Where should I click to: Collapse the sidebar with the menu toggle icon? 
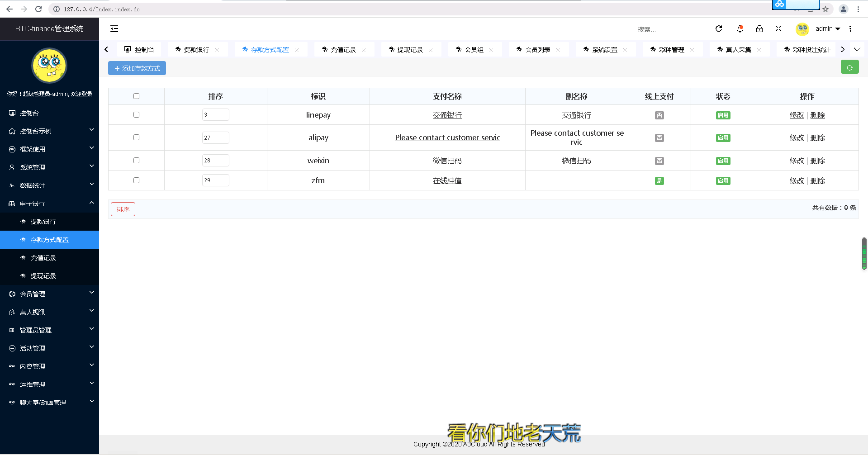(x=114, y=29)
